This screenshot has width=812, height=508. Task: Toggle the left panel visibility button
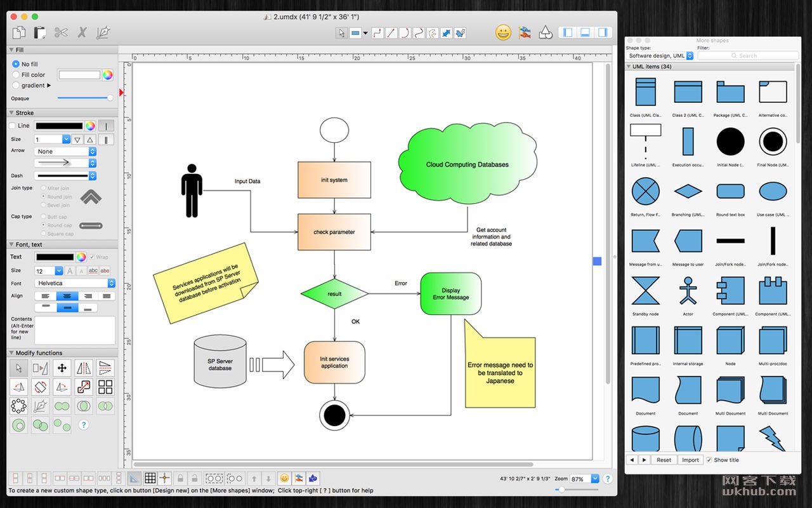(568, 32)
